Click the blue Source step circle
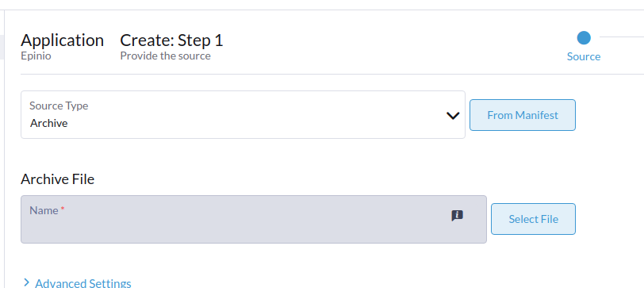Screen dimensions: 644x288 pyautogui.click(x=584, y=38)
